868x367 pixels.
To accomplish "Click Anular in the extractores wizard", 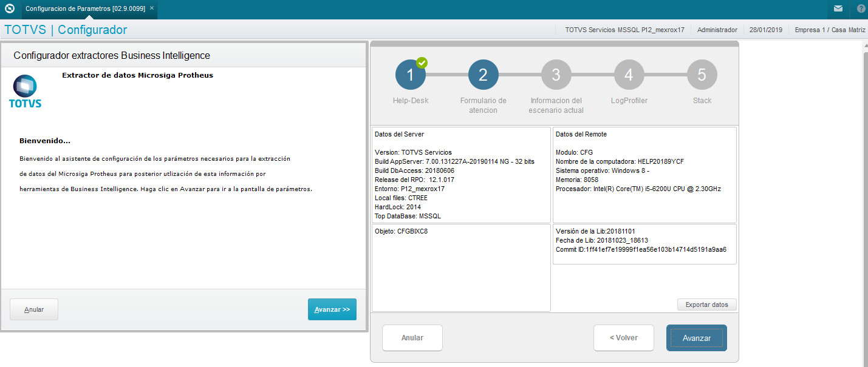I will [34, 309].
